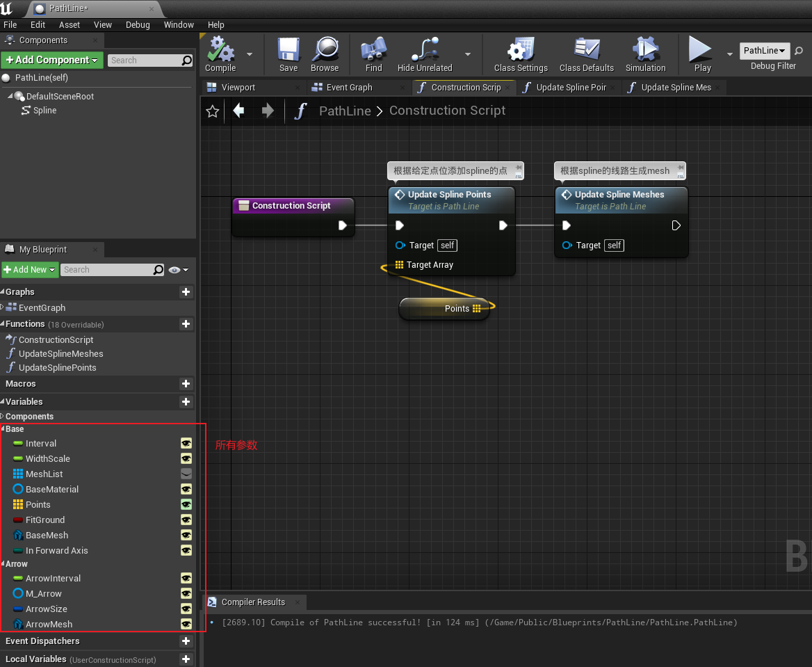Click the Target Array input pin

[399, 265]
